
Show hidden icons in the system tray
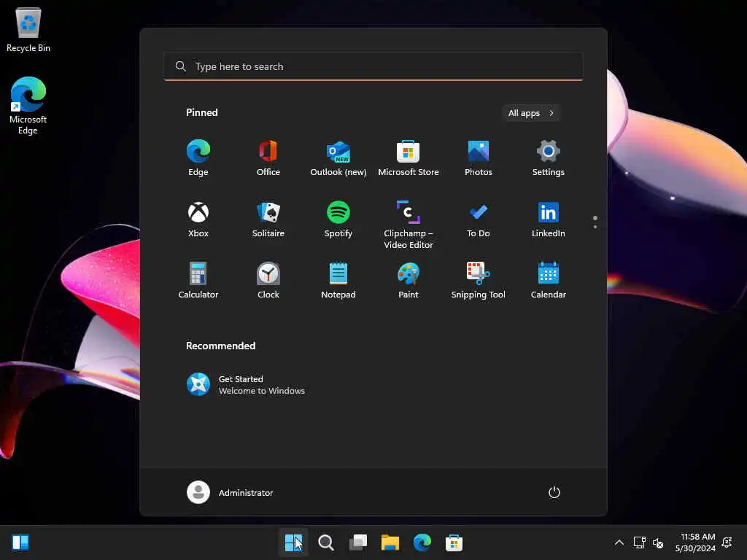pos(619,542)
